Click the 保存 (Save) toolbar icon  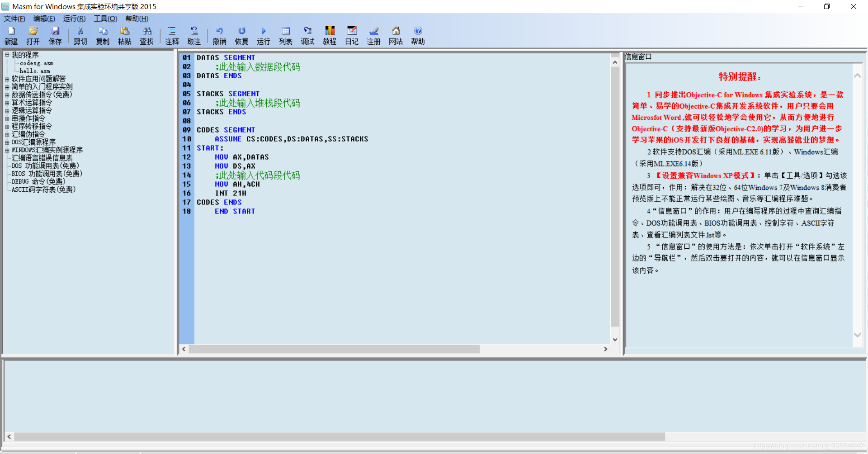[x=55, y=35]
